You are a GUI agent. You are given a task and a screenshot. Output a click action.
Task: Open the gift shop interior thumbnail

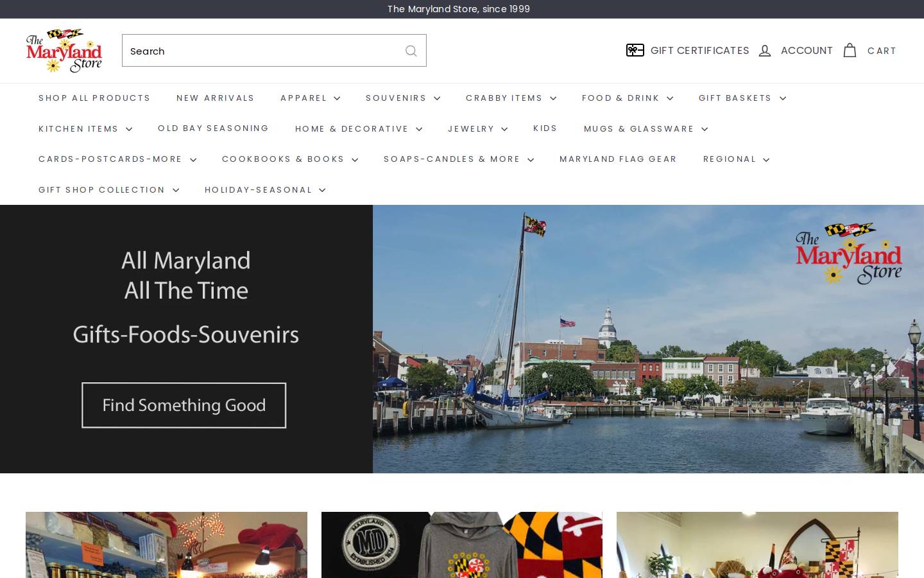[757, 545]
